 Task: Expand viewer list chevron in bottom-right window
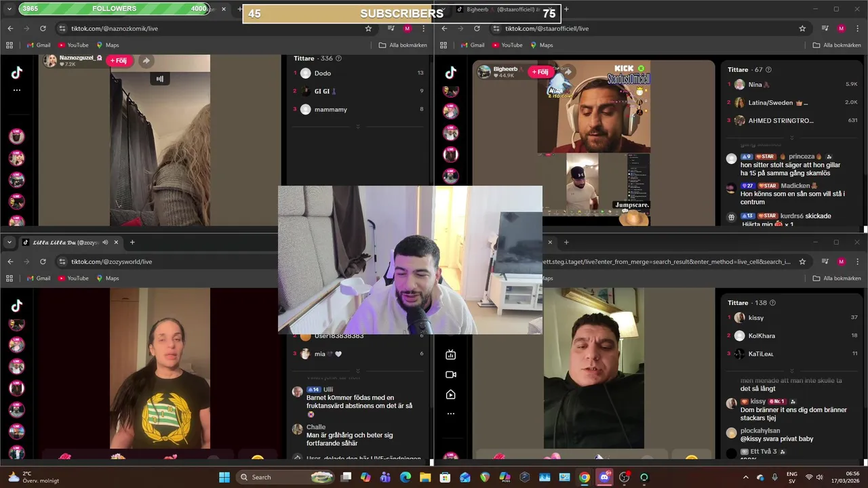[x=792, y=371]
